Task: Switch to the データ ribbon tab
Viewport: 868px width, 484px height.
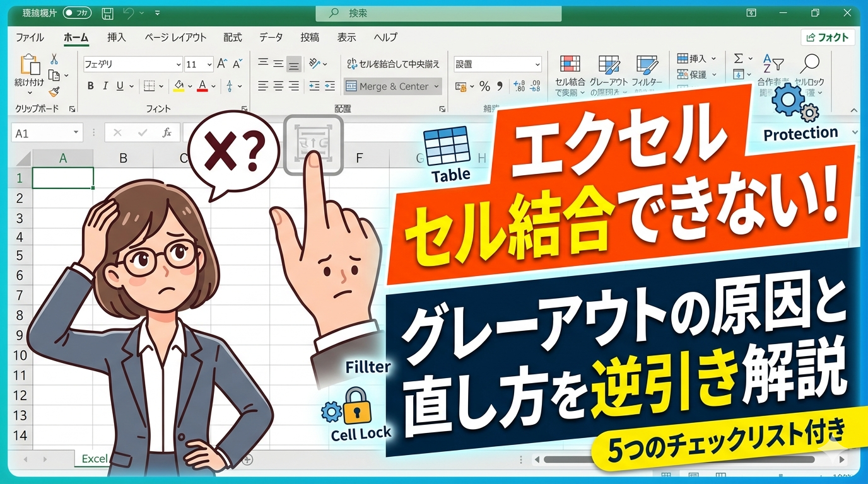Action: point(271,37)
